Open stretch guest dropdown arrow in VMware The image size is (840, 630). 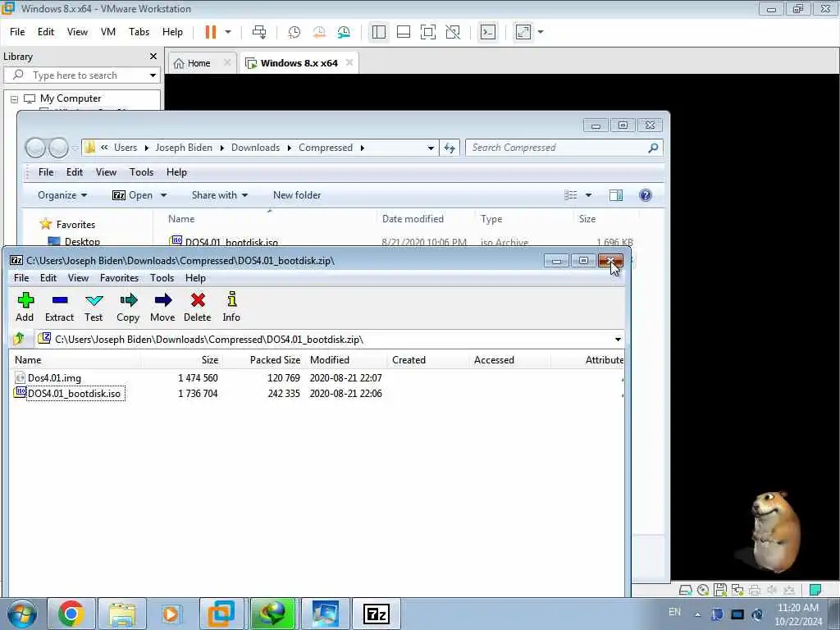pos(541,32)
